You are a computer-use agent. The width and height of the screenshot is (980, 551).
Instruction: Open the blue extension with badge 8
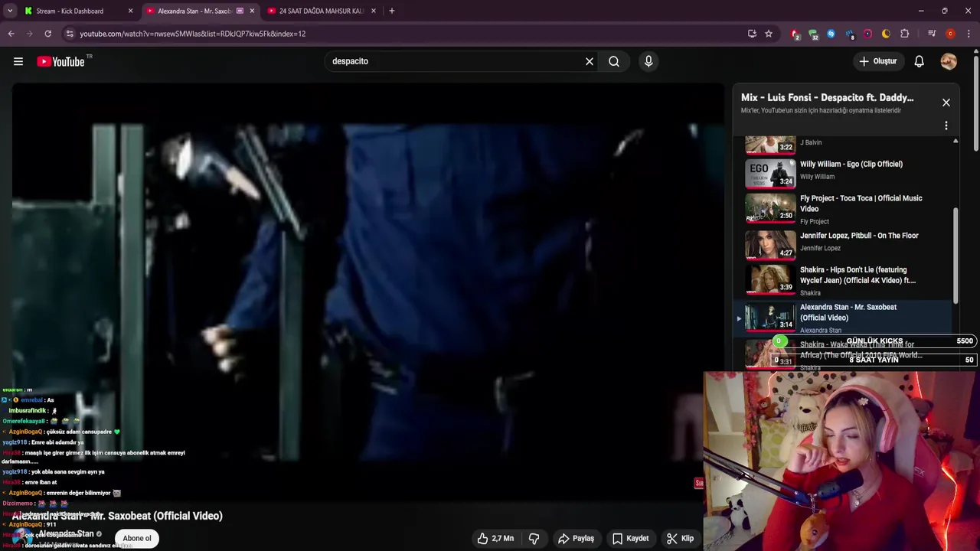coord(850,34)
